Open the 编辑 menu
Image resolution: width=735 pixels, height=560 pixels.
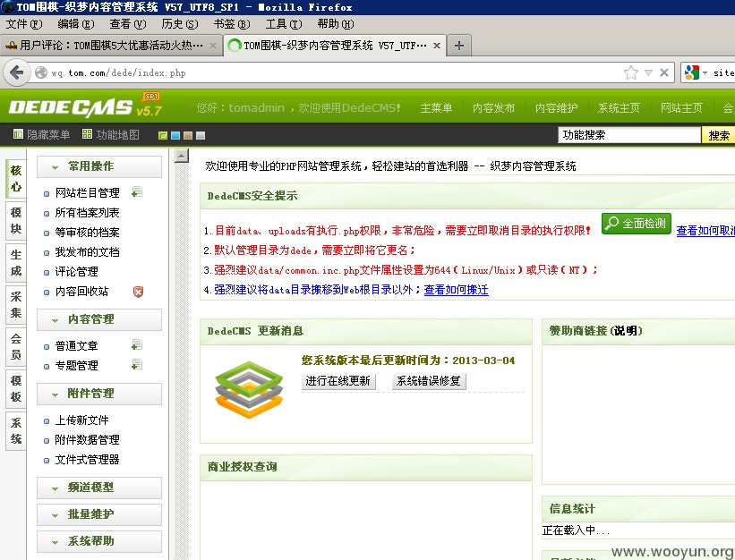(x=76, y=24)
